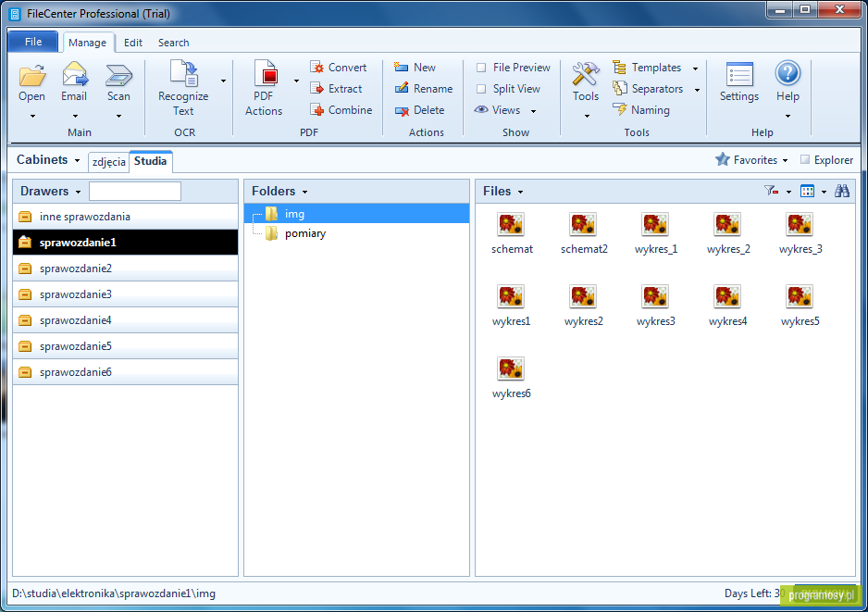Click the Rename action icon
This screenshot has height=612, width=868.
tap(402, 89)
